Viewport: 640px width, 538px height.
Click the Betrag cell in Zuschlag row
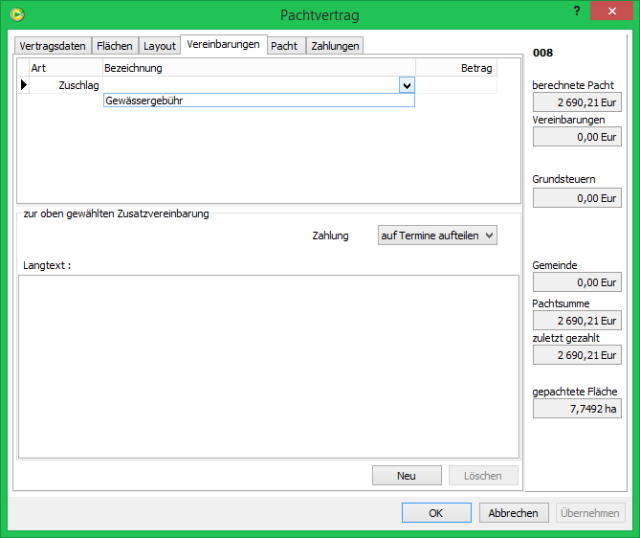pos(456,86)
